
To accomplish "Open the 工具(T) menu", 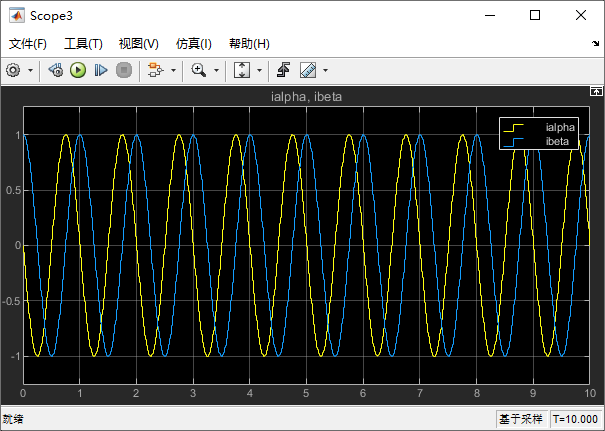I will click(83, 44).
